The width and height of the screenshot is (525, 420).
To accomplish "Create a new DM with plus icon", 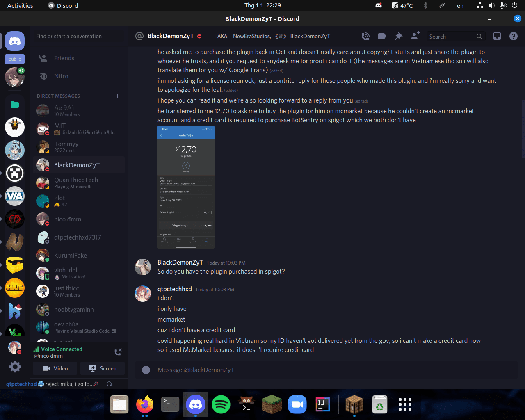I will pos(117,96).
